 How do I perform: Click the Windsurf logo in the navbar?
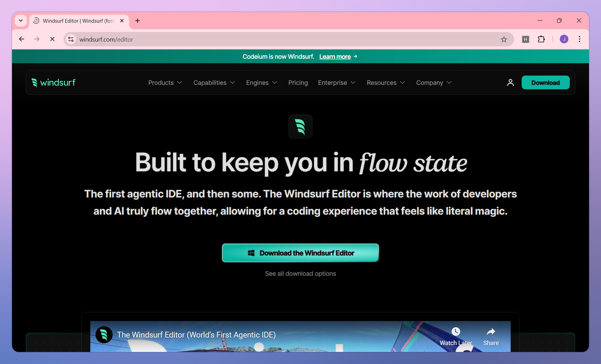coord(53,83)
